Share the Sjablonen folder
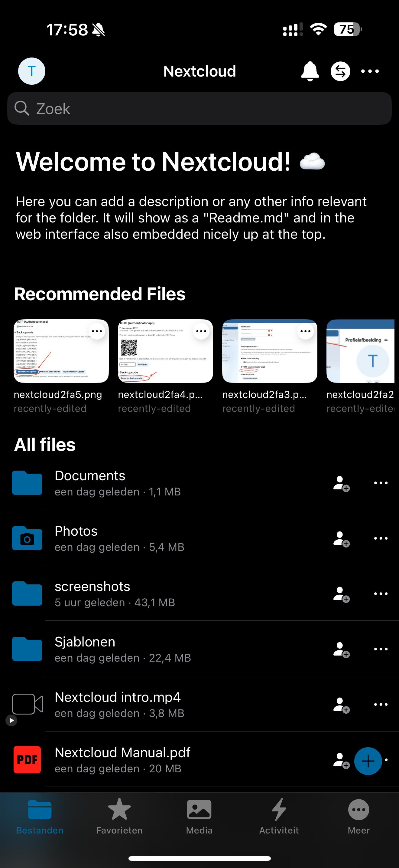Image resolution: width=399 pixels, height=868 pixels. pos(341,650)
